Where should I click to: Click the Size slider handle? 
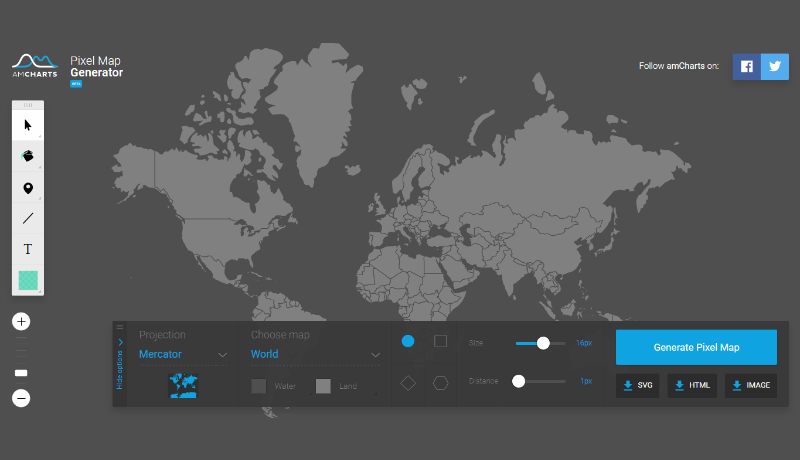tap(543, 343)
